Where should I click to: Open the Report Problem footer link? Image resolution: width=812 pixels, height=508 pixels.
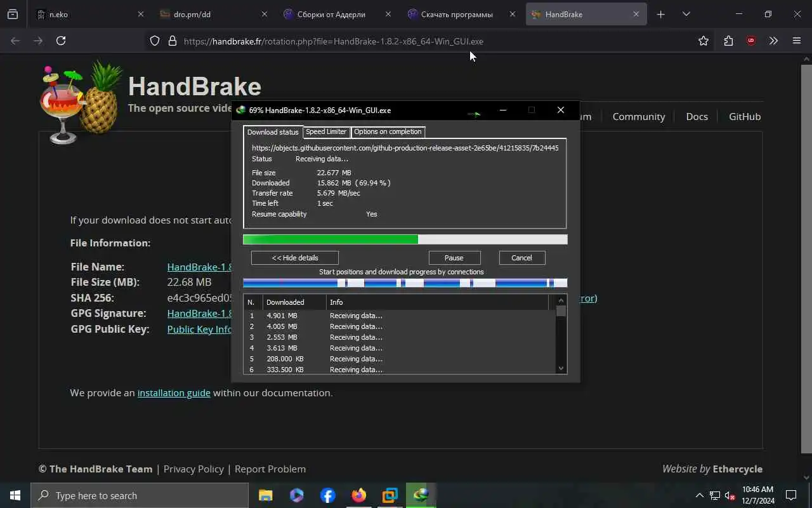[270, 469]
